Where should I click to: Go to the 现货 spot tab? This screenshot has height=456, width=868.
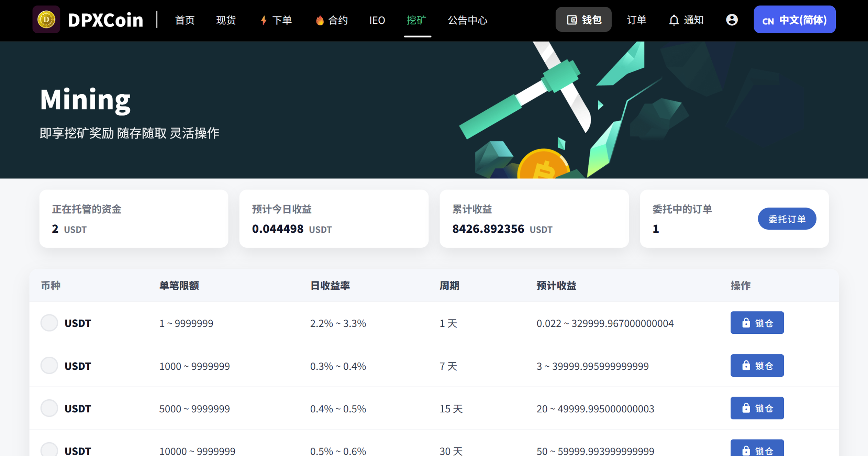click(226, 20)
